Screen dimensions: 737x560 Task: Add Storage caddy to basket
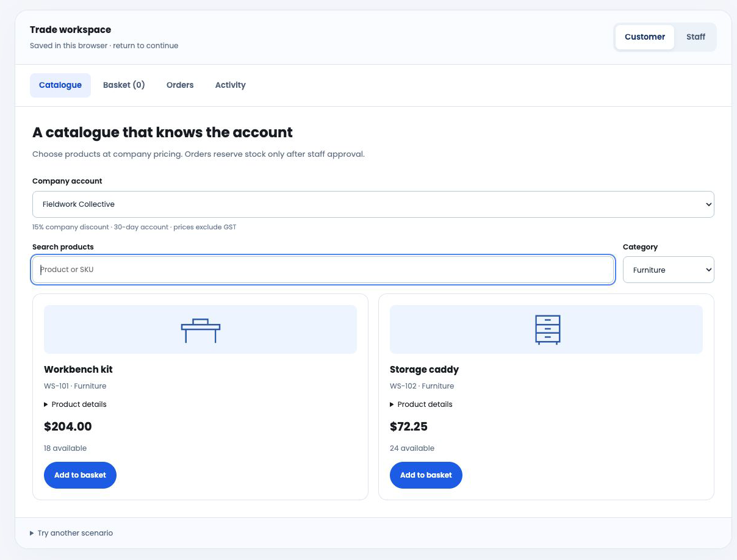tap(426, 475)
